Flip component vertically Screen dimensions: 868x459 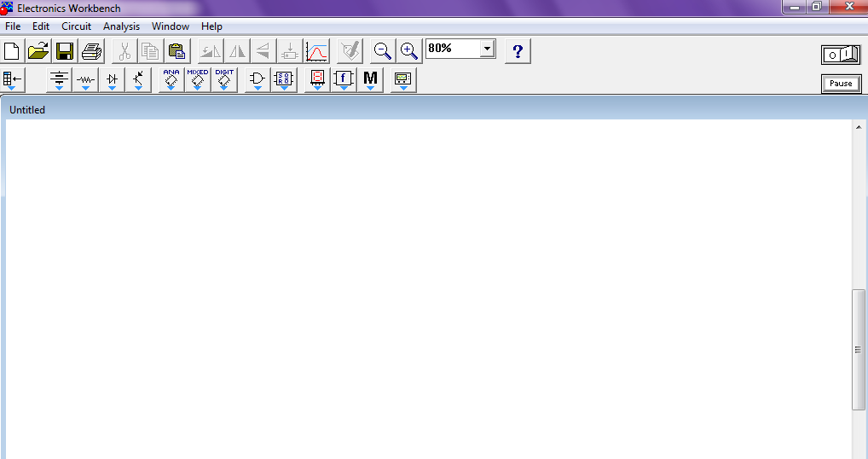pyautogui.click(x=263, y=51)
